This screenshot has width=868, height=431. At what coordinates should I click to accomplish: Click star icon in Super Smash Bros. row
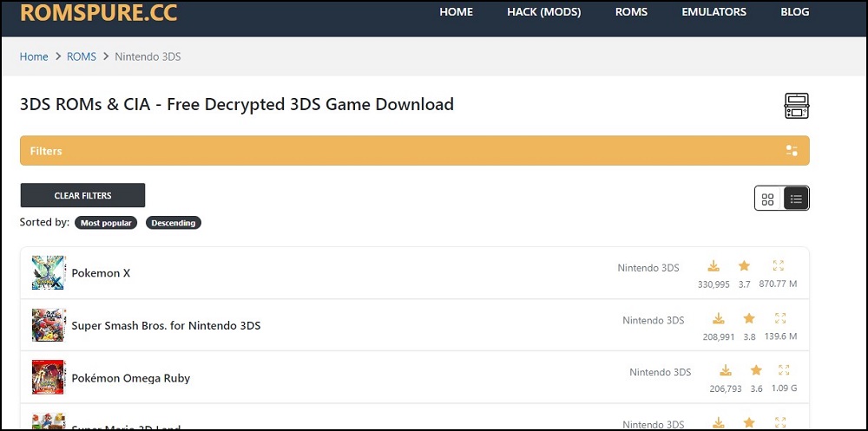pos(749,318)
